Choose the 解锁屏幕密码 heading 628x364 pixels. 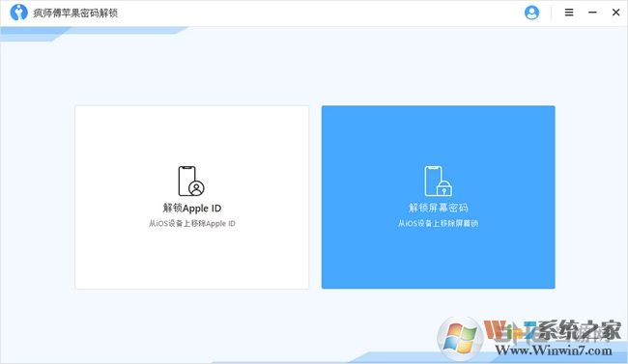click(x=439, y=208)
